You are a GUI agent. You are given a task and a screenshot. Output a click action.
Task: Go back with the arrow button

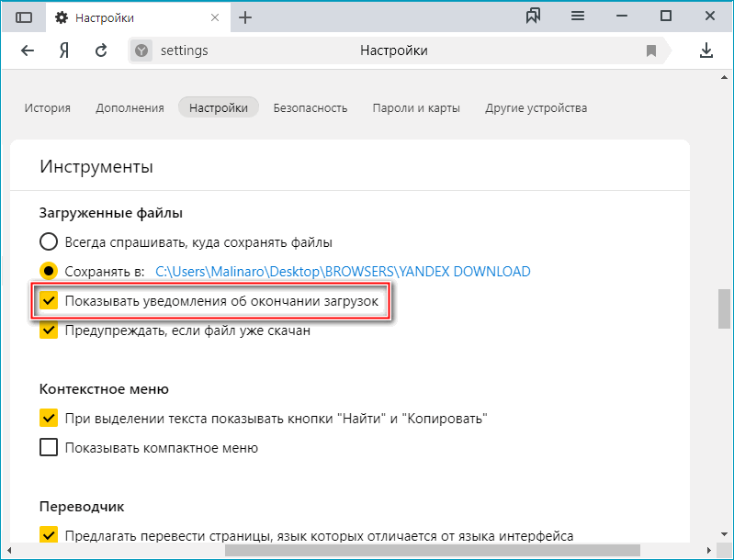(27, 50)
